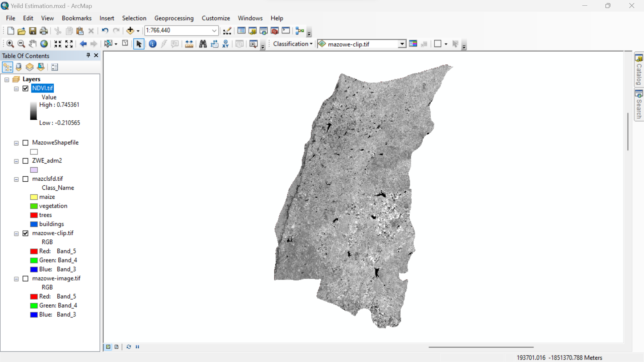Open the Bookmarks menu

tap(76, 18)
